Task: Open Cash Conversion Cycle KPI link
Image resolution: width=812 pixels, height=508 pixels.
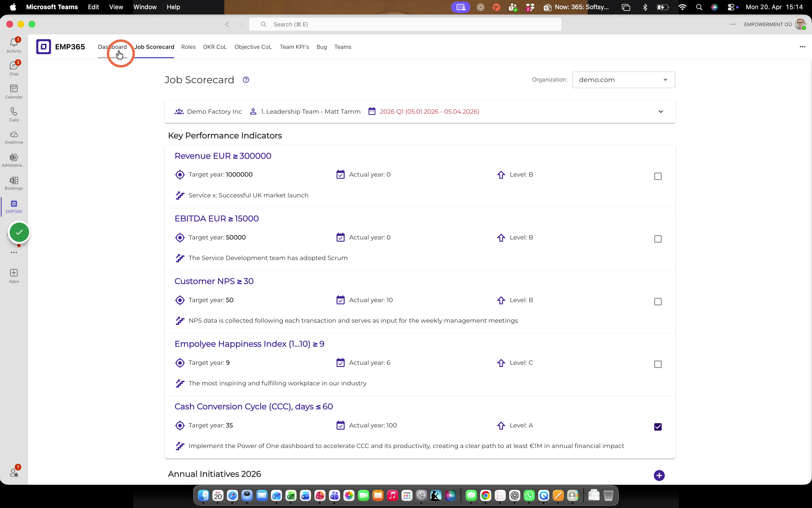Action: (254, 407)
